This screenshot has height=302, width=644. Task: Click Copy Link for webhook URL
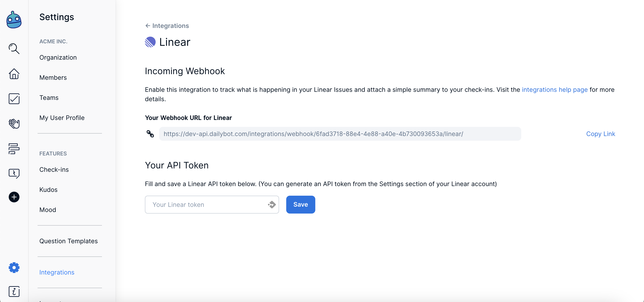pyautogui.click(x=600, y=134)
